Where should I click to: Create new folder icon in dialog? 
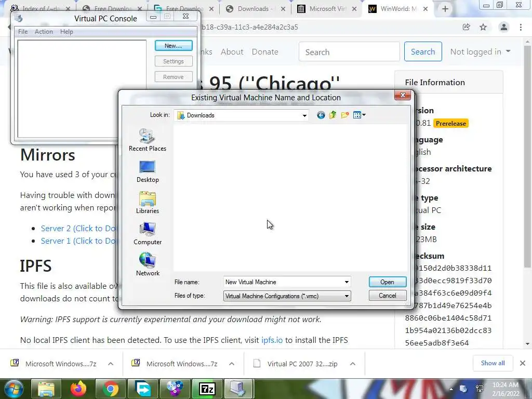345,115
